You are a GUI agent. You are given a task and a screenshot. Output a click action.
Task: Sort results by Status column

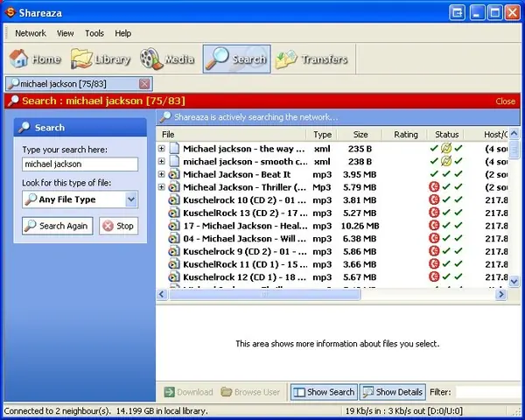coord(446,135)
